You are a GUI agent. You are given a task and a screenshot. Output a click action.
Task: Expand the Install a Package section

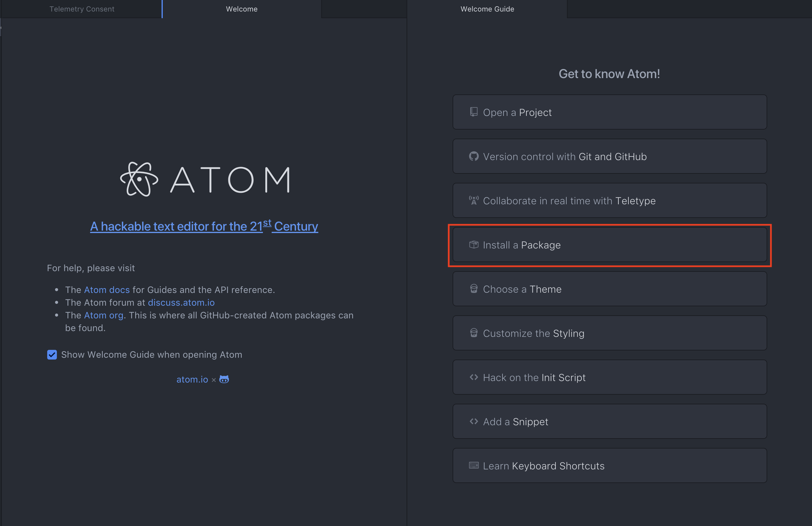click(x=609, y=245)
